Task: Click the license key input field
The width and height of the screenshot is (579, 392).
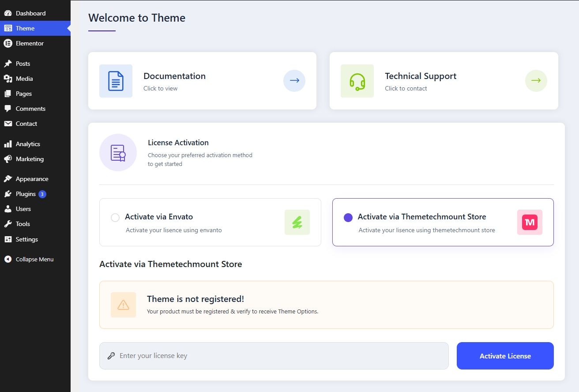Action: click(274, 356)
